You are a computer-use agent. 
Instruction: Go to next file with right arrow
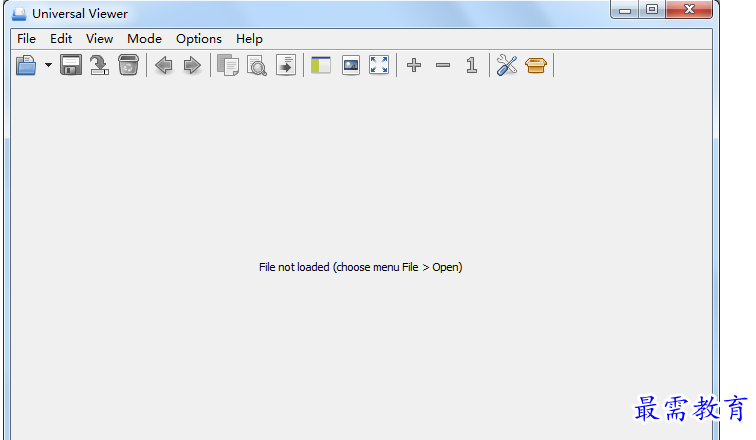[192, 65]
